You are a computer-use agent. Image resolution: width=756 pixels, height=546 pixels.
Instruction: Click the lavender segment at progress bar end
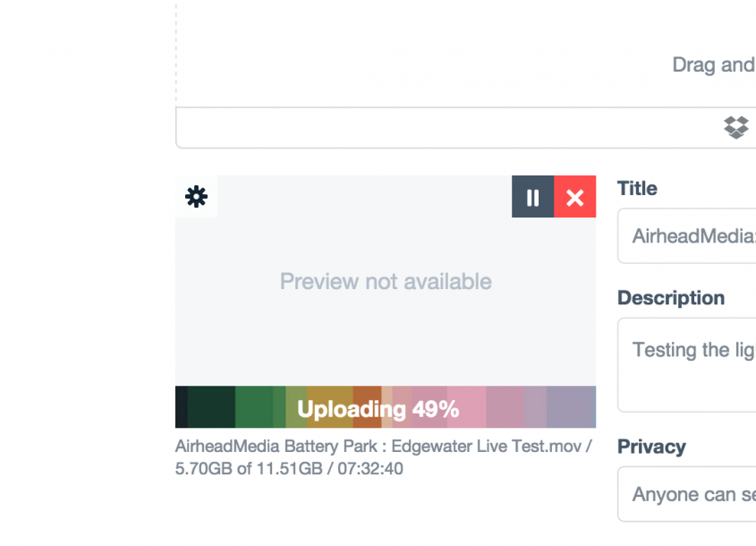tap(571, 407)
